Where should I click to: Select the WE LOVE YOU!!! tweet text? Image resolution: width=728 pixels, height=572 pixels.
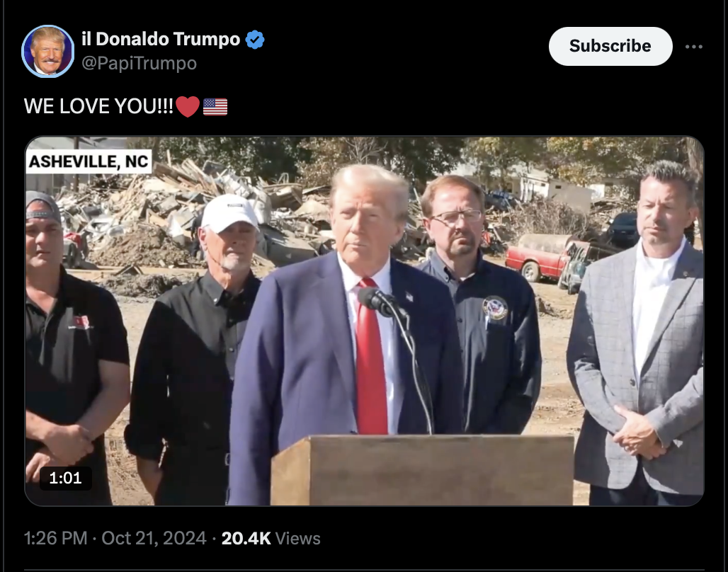pos(98,106)
